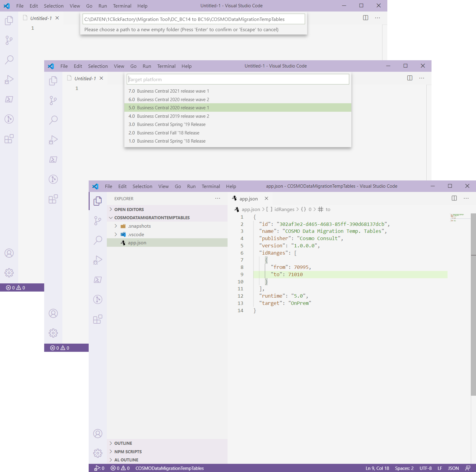Screen dimensions: 476x472
Task: Expand the AL OUTLINE section
Action: pos(126,460)
